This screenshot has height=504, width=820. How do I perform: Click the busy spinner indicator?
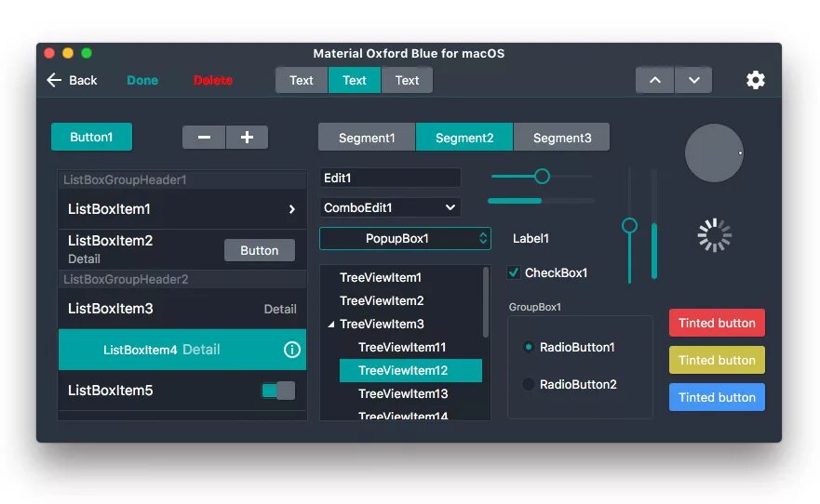coord(714,235)
